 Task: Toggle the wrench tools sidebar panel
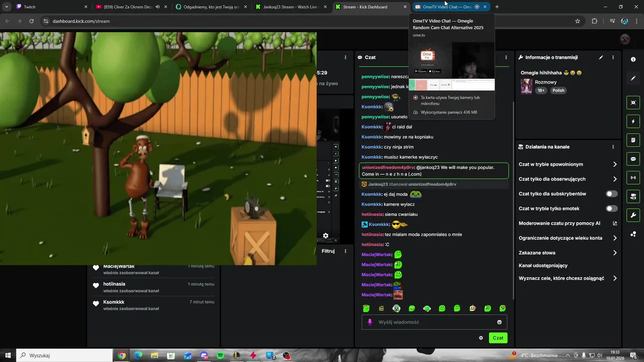click(x=633, y=215)
